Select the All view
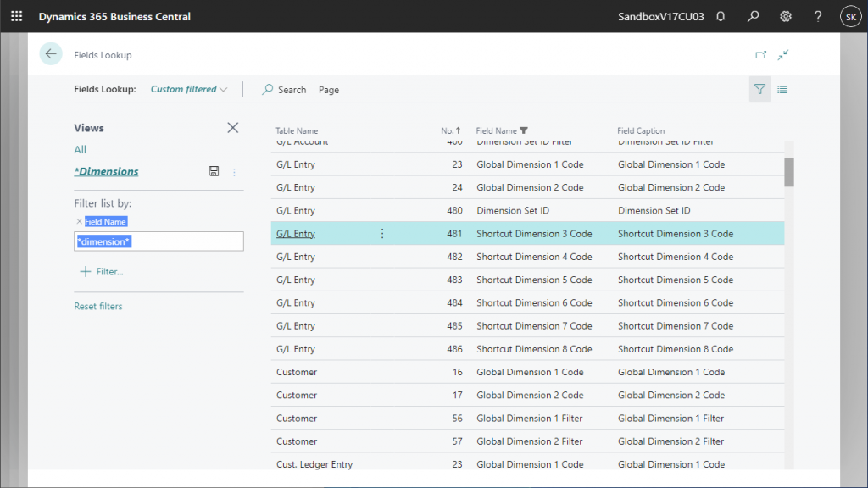 (81, 149)
